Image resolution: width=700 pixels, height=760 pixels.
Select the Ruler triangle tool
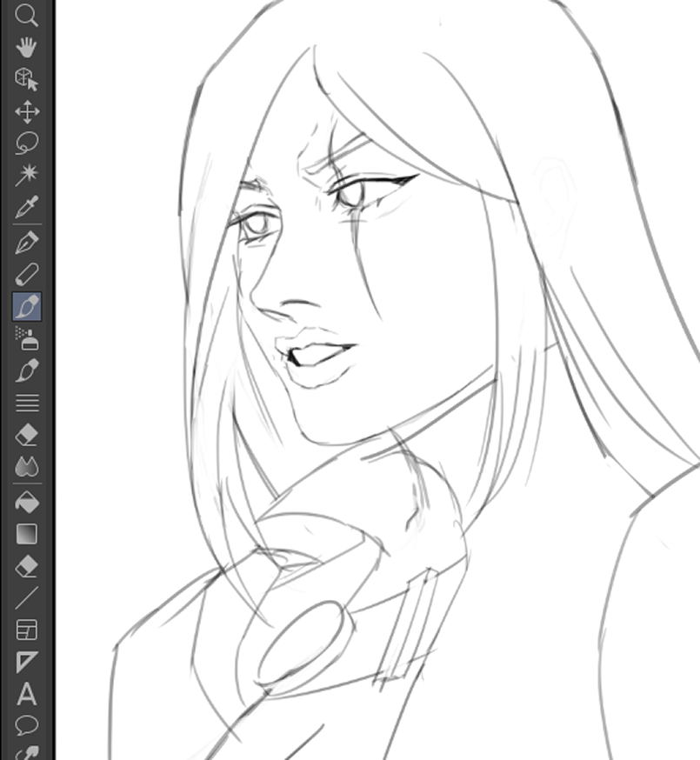click(x=27, y=662)
